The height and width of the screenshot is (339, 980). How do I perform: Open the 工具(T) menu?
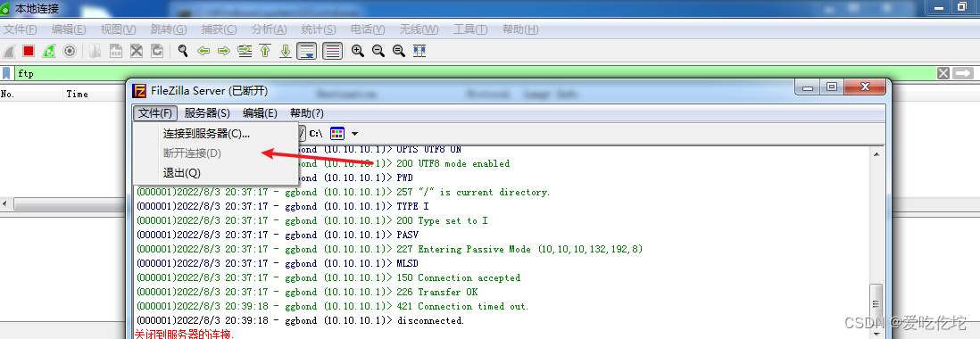(x=470, y=29)
